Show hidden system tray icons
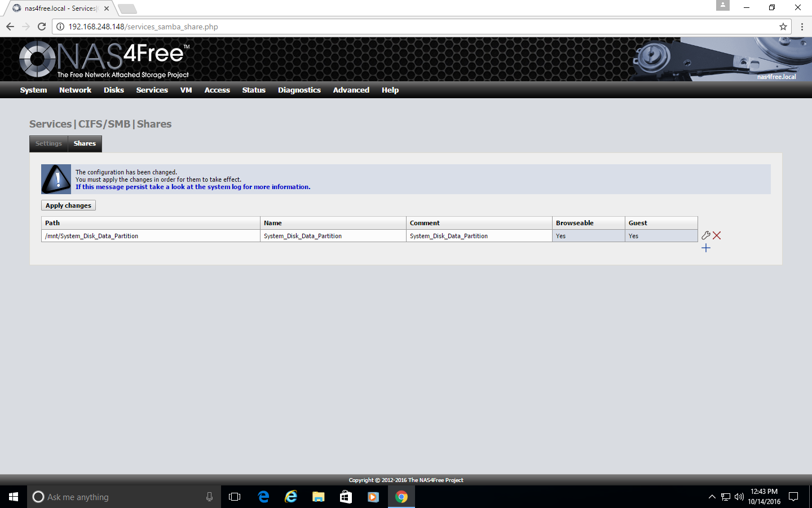 tap(712, 497)
